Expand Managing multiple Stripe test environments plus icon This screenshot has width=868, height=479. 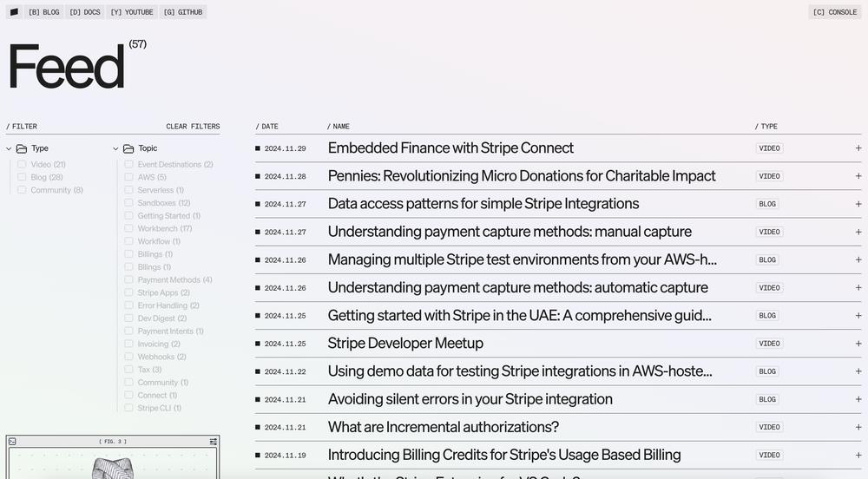(x=858, y=259)
